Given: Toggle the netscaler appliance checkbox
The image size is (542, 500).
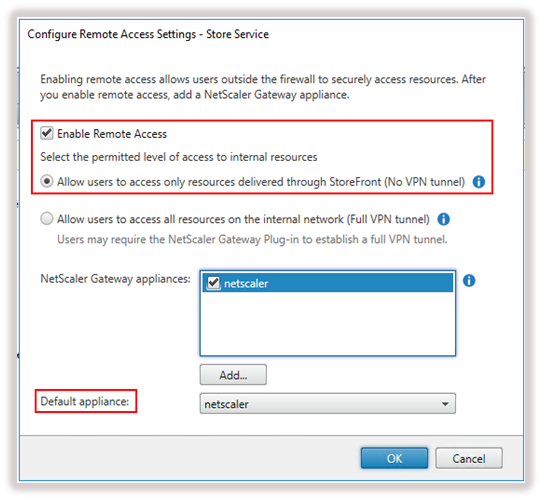Looking at the screenshot, I should [x=213, y=283].
